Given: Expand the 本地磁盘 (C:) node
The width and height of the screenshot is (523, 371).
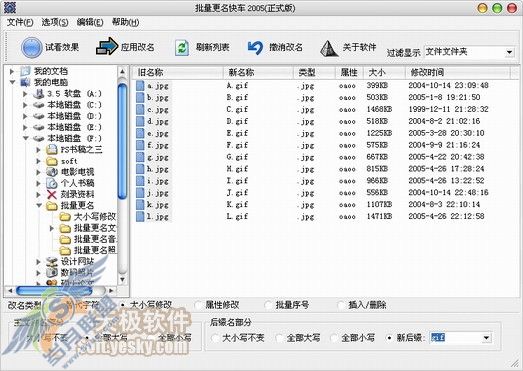Looking at the screenshot, I should tap(25, 105).
